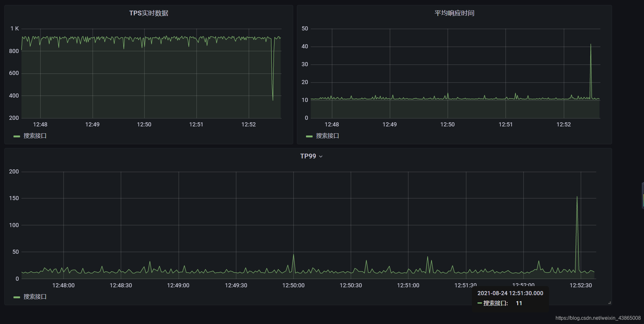This screenshot has height=324, width=644.
Task: Click the 20 label on 平均响应时间 y-axis
Action: pyautogui.click(x=305, y=82)
